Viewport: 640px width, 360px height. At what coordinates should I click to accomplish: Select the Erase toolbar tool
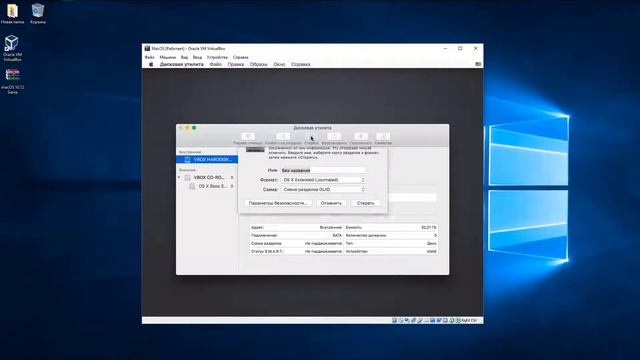coord(311,138)
